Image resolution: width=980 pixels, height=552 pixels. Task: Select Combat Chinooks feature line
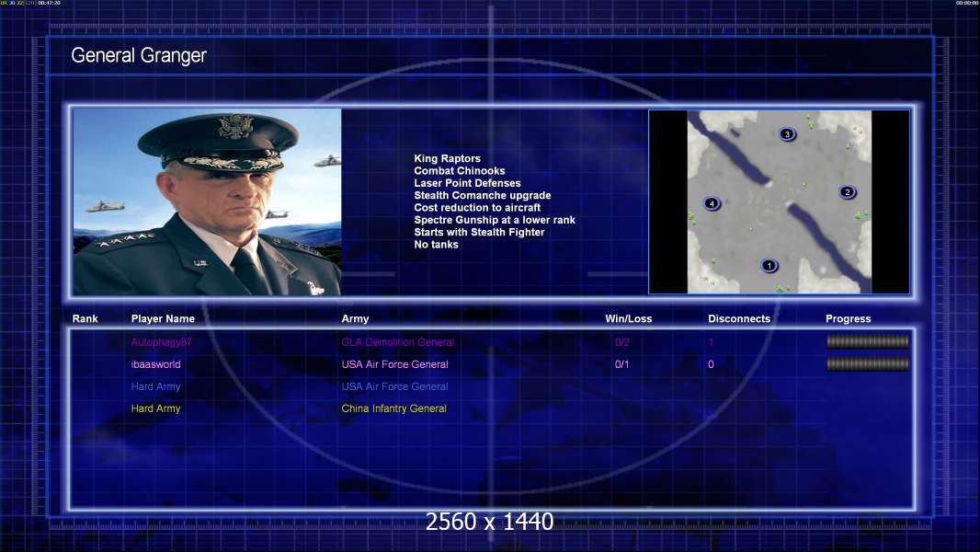(460, 171)
